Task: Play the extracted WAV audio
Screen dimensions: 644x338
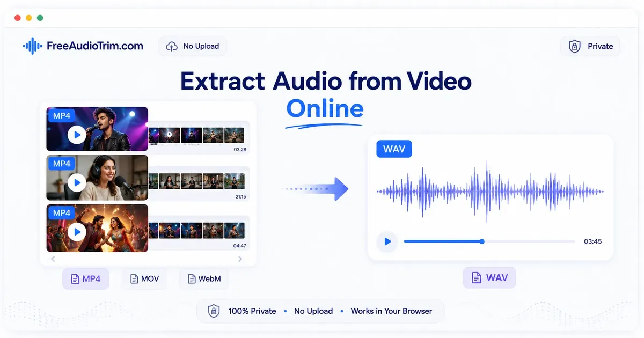Action: point(387,241)
